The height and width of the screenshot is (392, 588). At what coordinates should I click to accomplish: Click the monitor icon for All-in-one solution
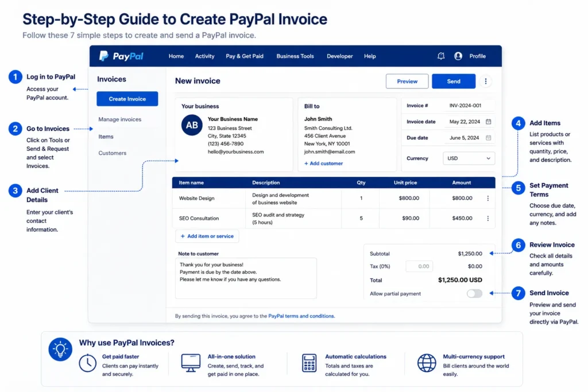coord(191,363)
